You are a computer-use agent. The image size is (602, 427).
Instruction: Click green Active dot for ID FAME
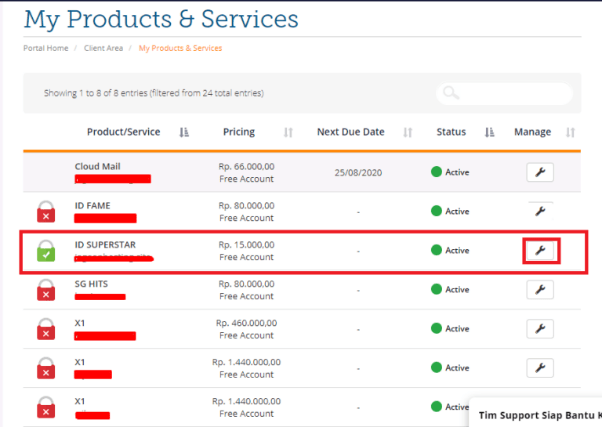pos(436,211)
